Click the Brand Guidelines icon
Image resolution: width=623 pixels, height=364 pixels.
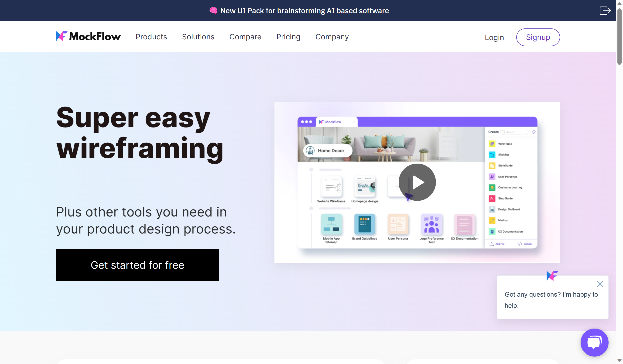(364, 224)
